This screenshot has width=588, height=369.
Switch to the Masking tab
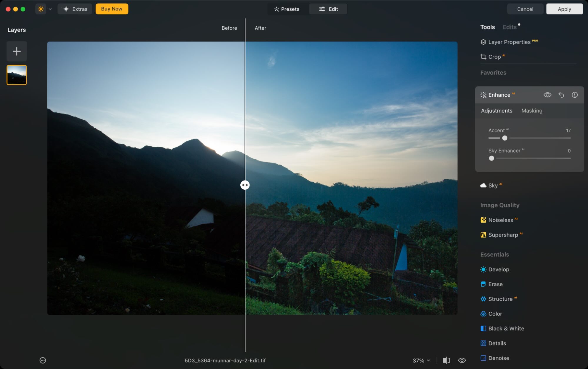[532, 111]
